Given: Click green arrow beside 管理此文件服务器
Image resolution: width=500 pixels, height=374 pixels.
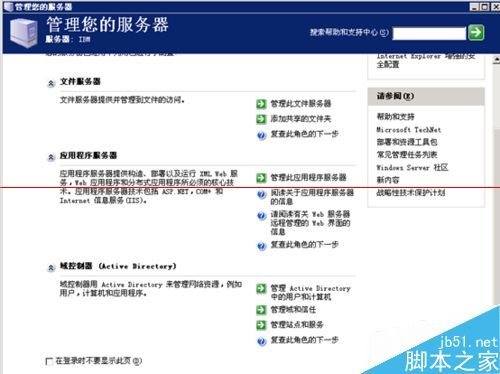Looking at the screenshot, I should (261, 104).
